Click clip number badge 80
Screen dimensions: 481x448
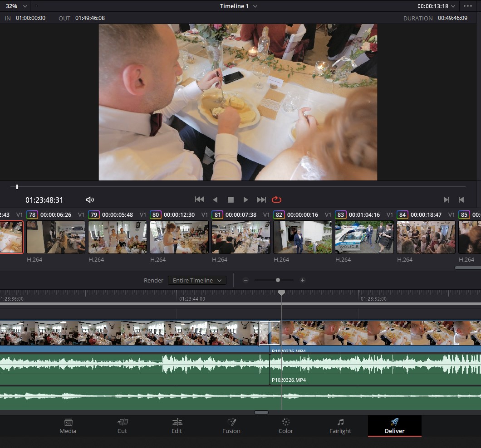[156, 214]
